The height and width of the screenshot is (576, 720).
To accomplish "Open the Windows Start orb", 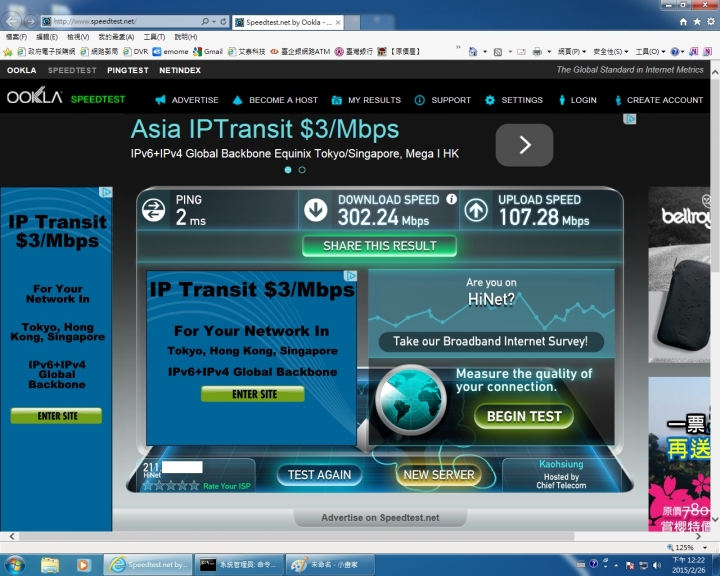I will (x=14, y=565).
